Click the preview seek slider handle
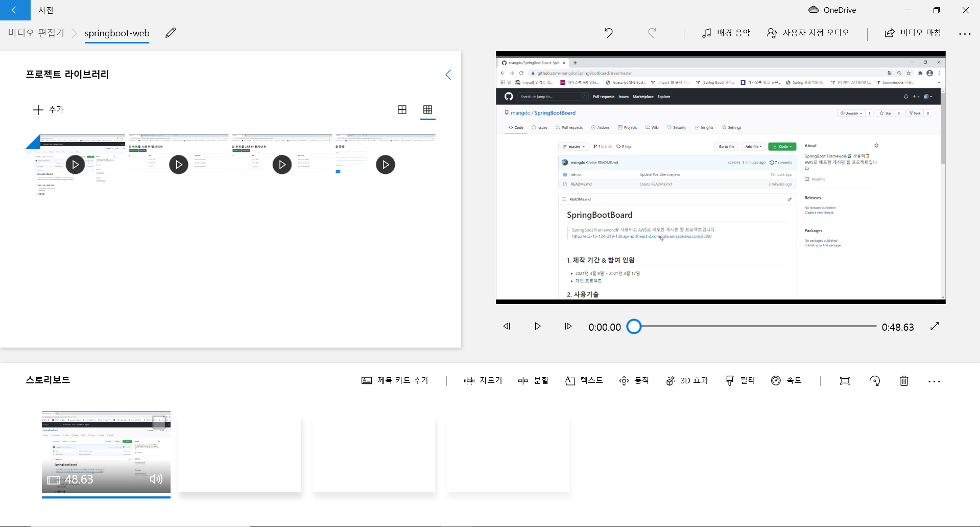 [634, 326]
